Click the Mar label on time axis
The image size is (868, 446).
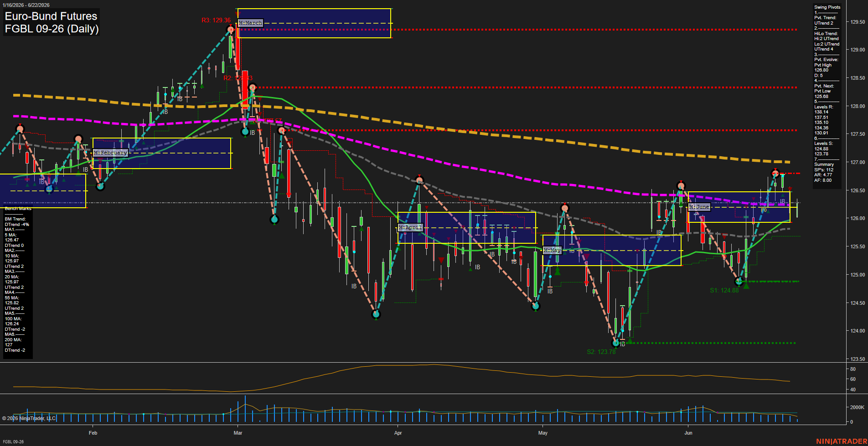tap(238, 433)
